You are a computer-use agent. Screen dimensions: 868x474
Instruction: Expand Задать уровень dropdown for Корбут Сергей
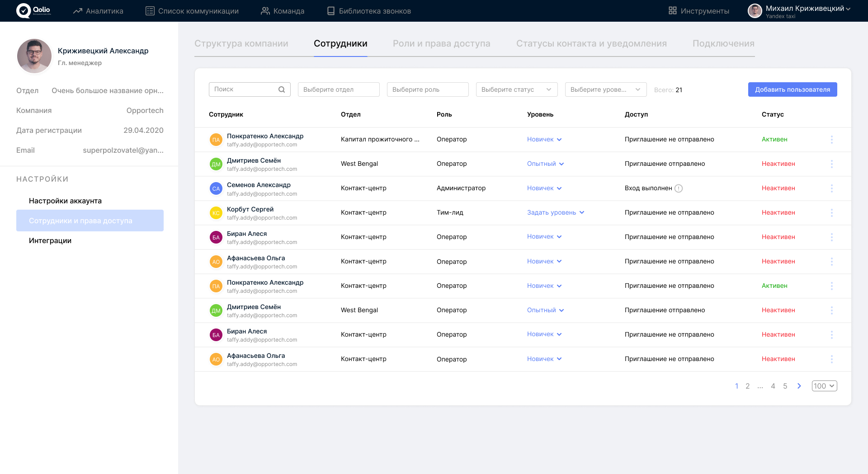(556, 213)
